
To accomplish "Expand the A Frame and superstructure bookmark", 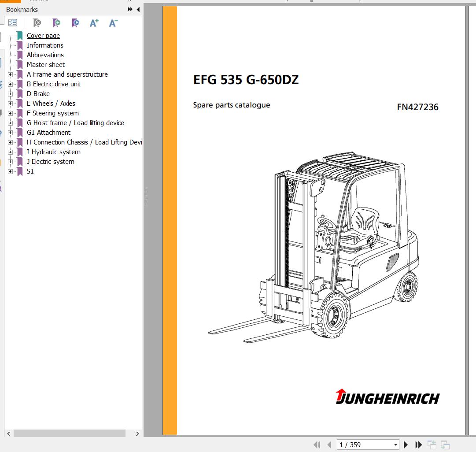I will 10,74.
